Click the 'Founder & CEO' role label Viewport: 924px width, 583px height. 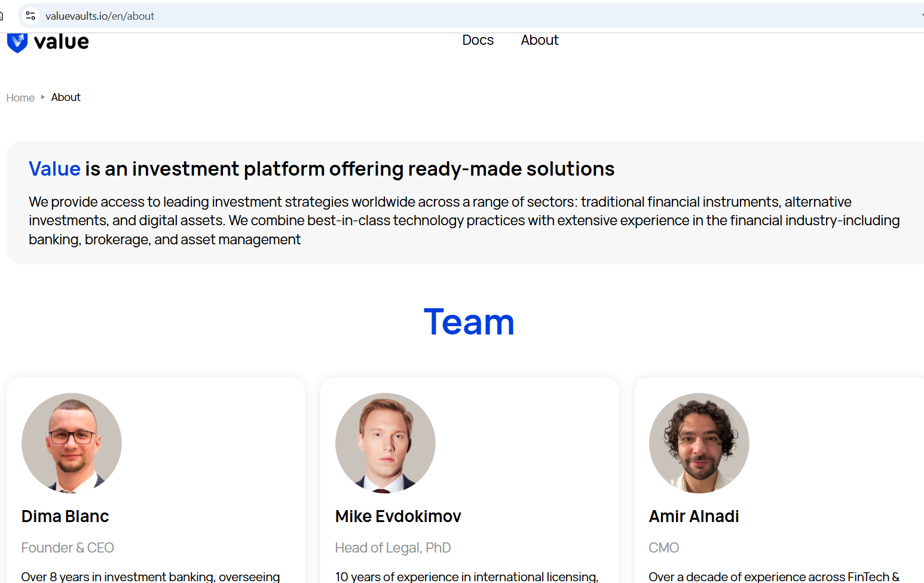click(x=68, y=548)
